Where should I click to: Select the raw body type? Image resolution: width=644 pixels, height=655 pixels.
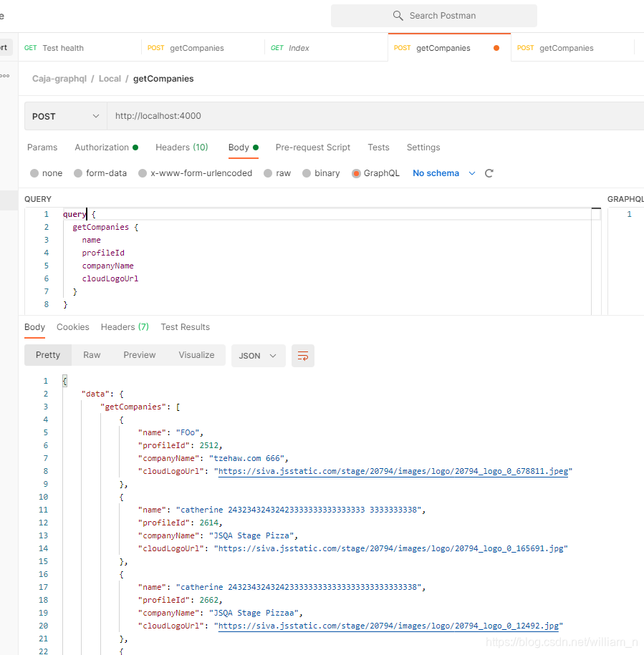coord(277,173)
